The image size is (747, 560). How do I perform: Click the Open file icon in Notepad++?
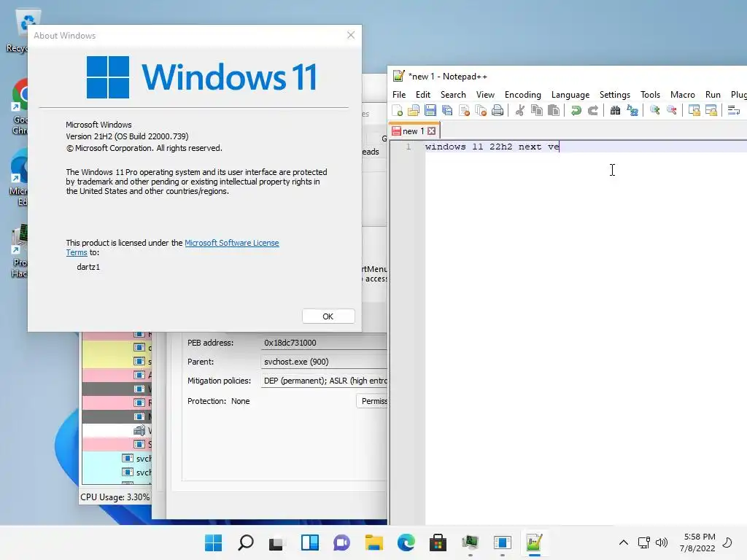(x=414, y=111)
